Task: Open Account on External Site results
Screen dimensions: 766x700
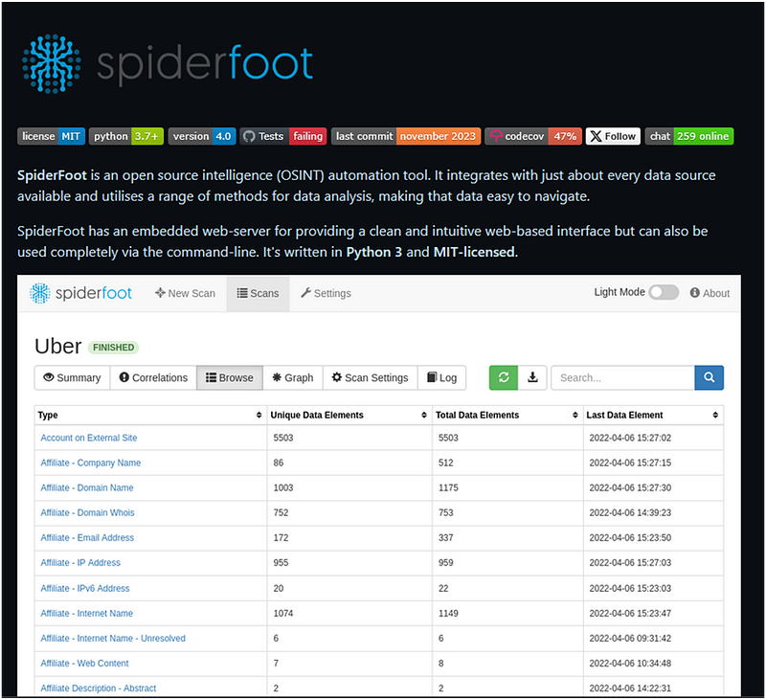Action: click(x=89, y=438)
